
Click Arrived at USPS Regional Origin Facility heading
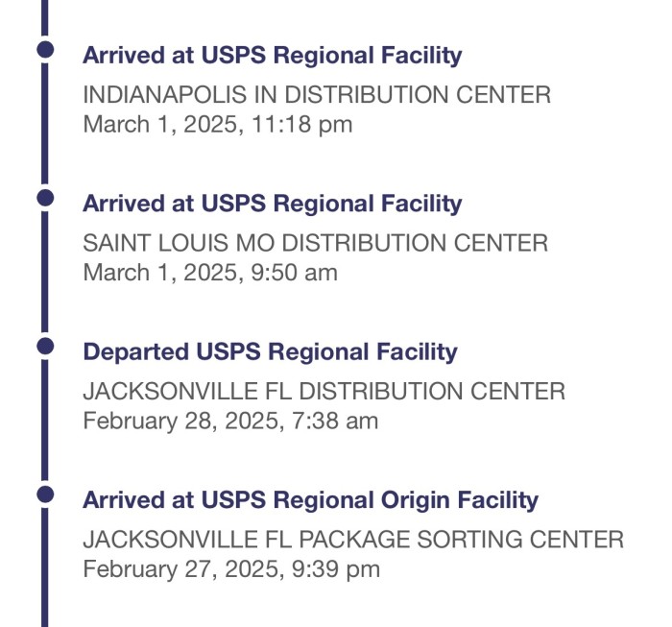(310, 500)
